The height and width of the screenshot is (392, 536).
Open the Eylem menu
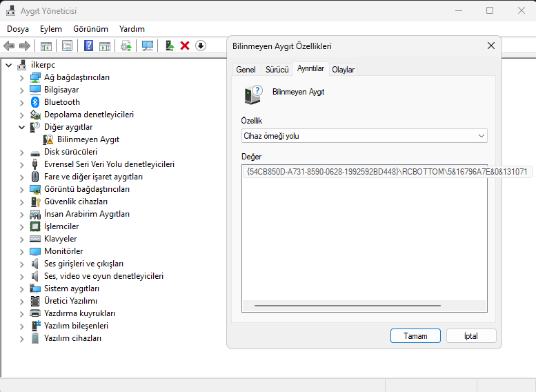click(x=51, y=29)
